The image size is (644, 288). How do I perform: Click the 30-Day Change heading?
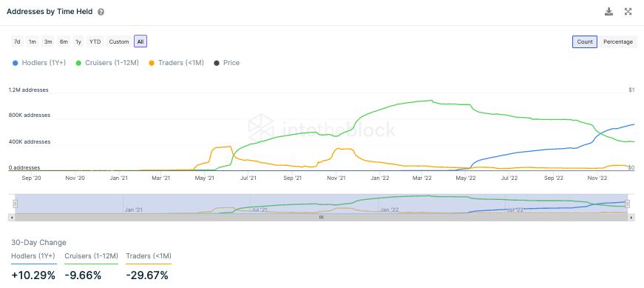click(38, 242)
